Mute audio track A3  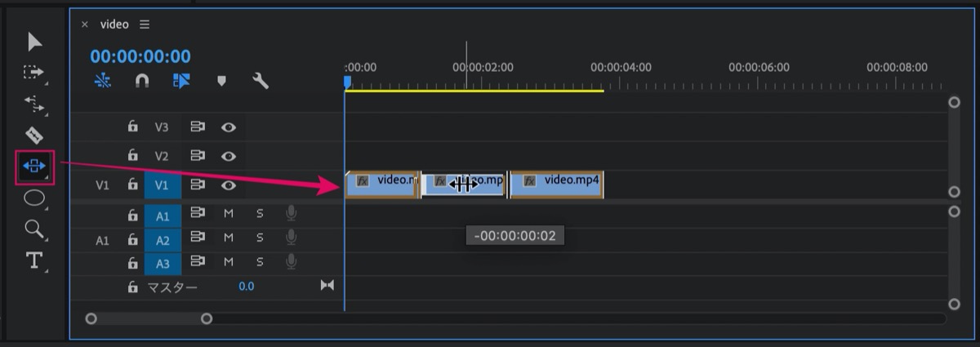(x=229, y=262)
